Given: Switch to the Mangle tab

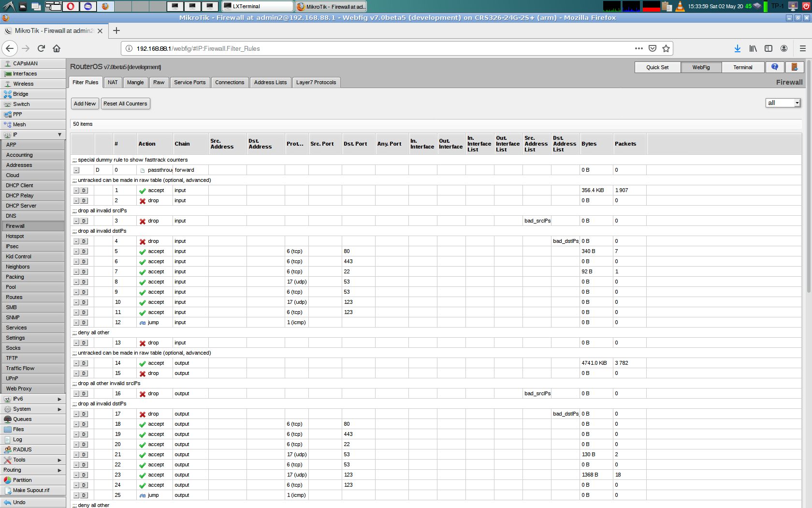Looking at the screenshot, I should coord(135,82).
